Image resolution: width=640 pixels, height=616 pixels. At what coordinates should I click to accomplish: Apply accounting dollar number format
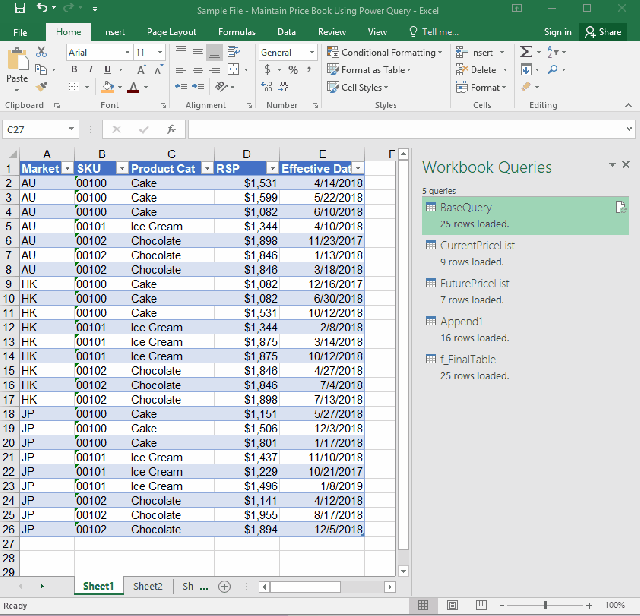267,69
